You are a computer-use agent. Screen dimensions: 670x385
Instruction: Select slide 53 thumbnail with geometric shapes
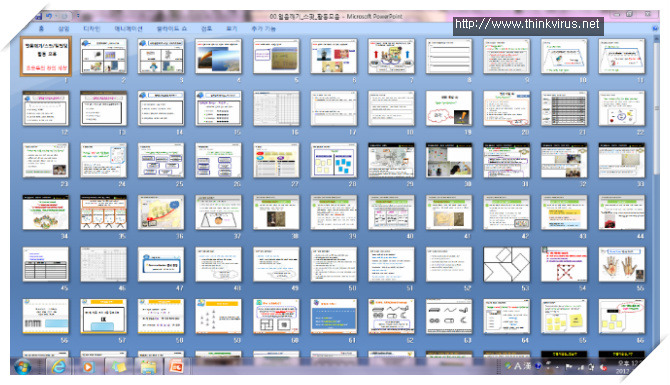pyautogui.click(x=506, y=265)
